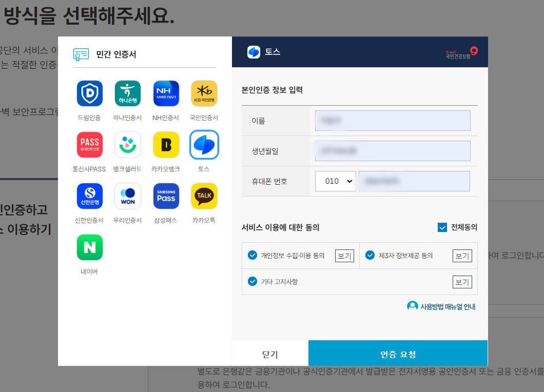The image size is (544, 392).
Task: Click the 국민건강보험 logo in the header
Action: [462, 53]
